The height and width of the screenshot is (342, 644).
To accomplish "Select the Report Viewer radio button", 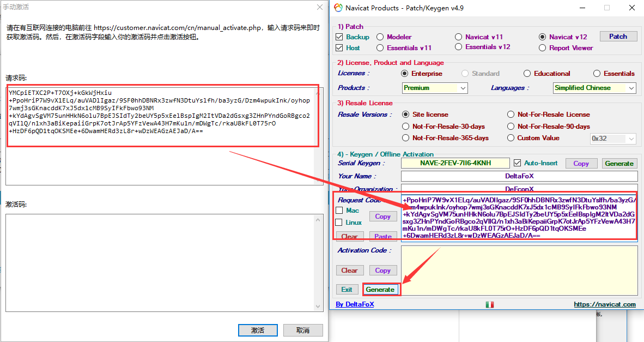I will tap(543, 48).
